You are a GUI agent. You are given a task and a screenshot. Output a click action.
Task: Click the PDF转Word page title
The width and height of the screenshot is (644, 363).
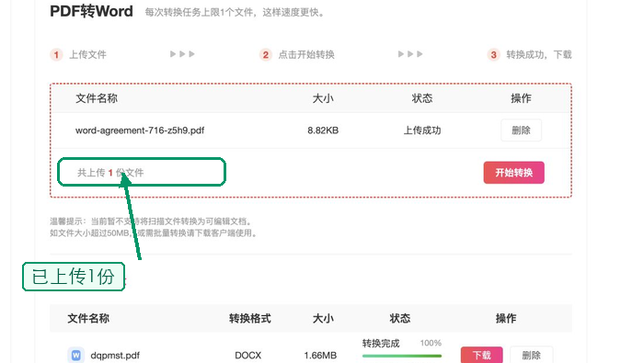click(91, 11)
